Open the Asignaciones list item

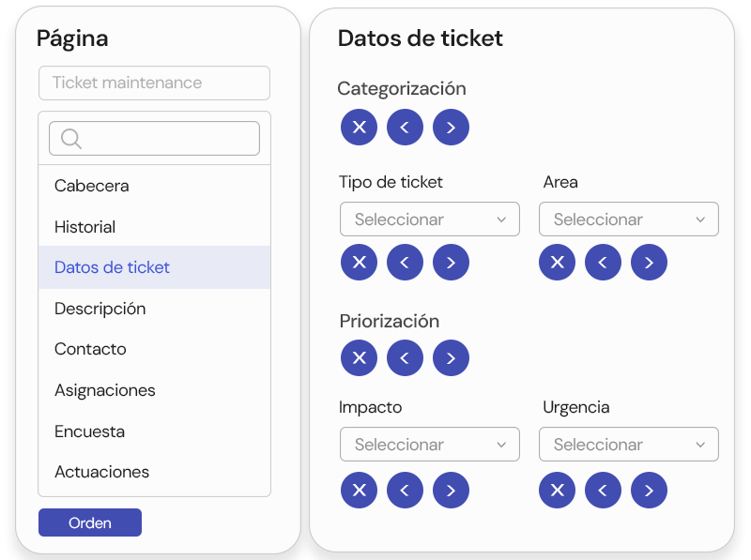[105, 390]
